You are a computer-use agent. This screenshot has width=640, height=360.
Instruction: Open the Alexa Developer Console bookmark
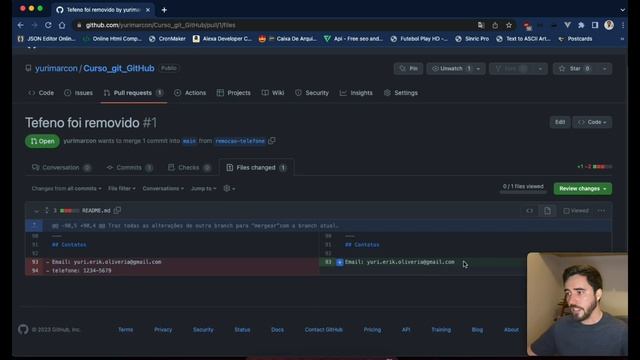tap(222, 39)
